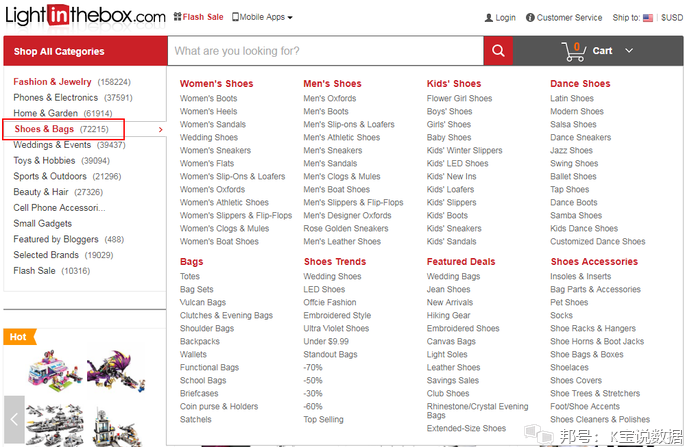Click the Flash Sale icon in header

click(x=177, y=17)
